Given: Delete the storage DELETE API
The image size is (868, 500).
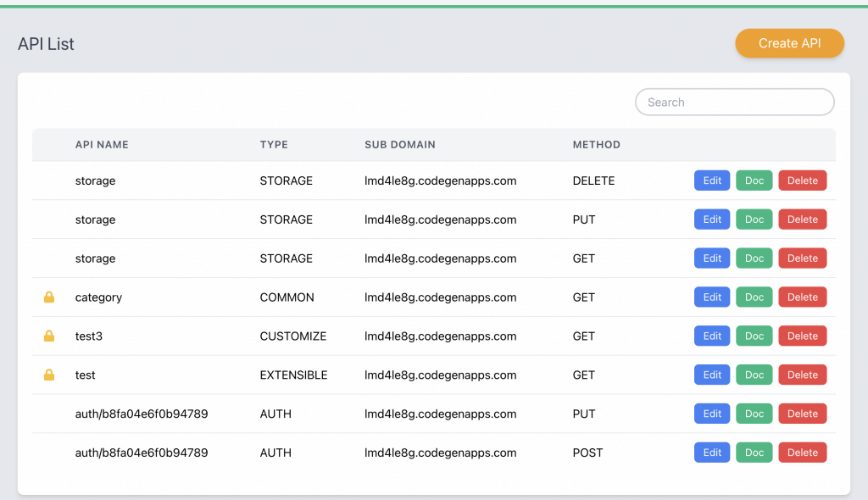Looking at the screenshot, I should pos(802,181).
